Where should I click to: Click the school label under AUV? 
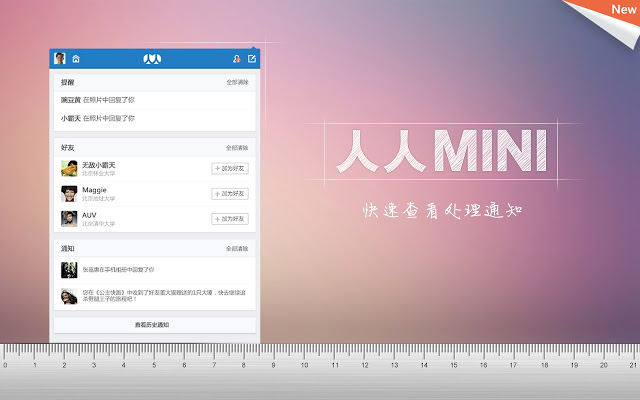coord(99,224)
